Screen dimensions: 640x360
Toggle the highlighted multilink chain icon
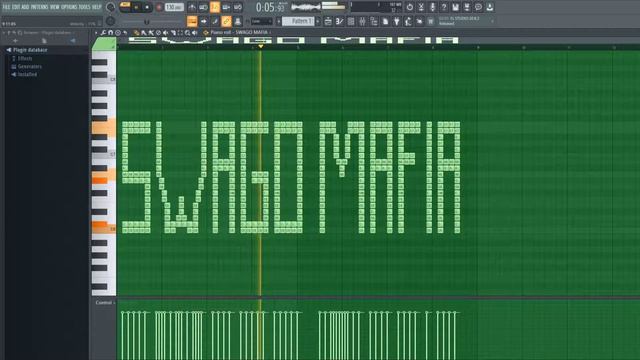point(226,21)
